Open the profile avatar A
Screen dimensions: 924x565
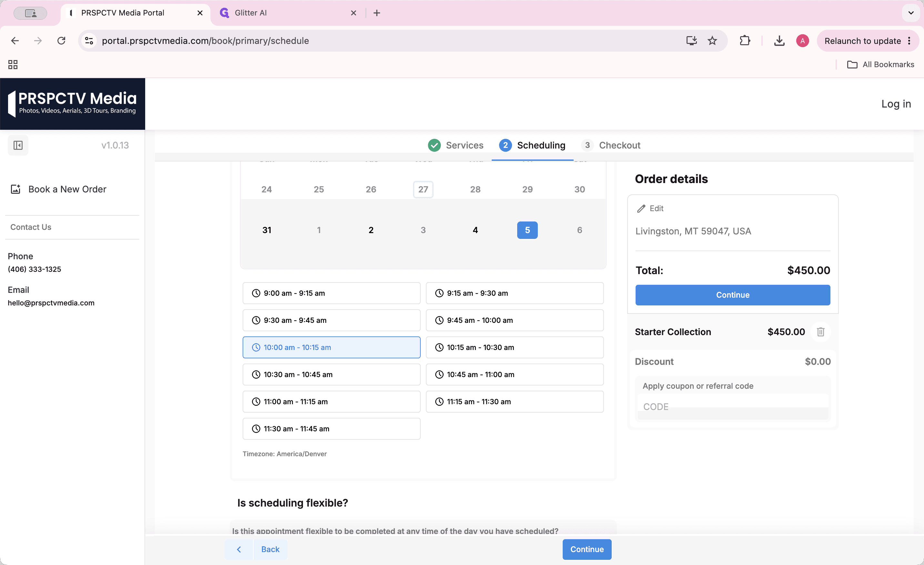[802, 40]
